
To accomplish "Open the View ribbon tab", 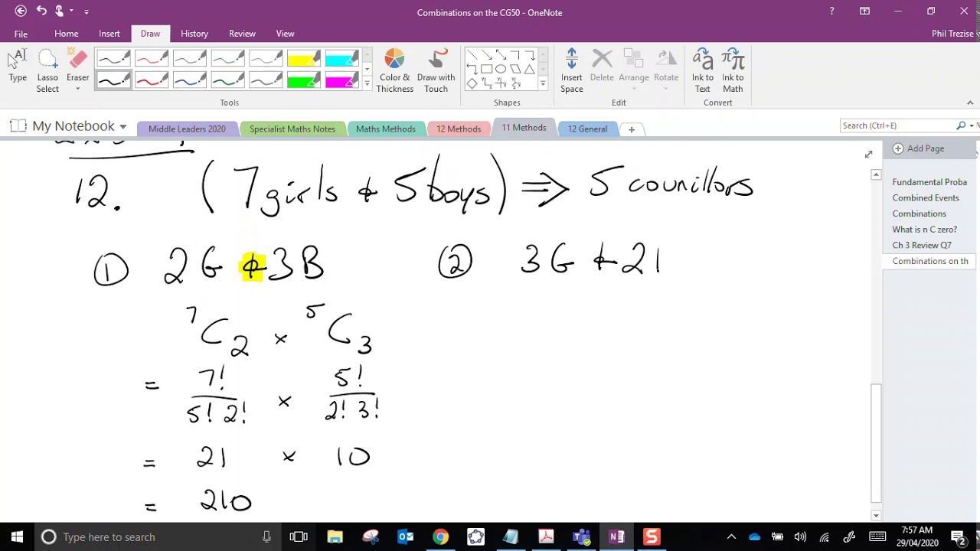I will (x=285, y=34).
